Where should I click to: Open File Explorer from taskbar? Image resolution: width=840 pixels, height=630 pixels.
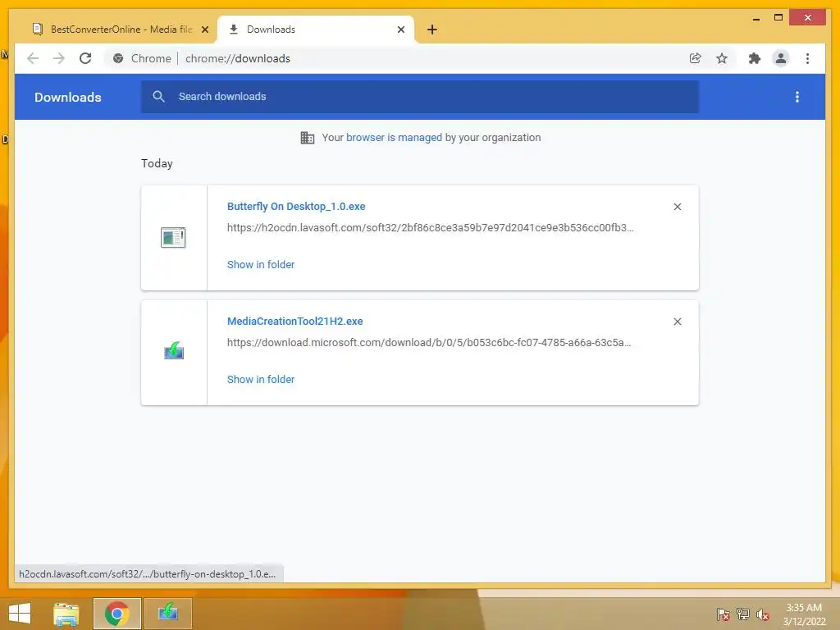click(66, 614)
